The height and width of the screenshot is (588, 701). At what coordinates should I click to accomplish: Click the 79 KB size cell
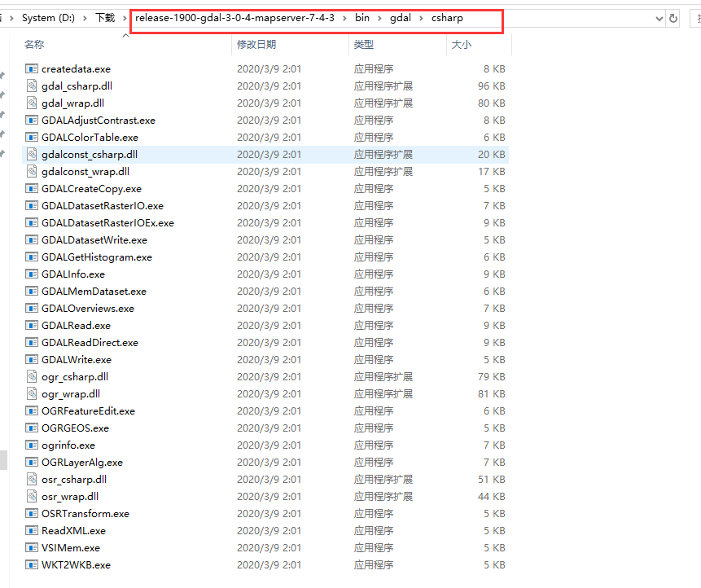click(491, 376)
